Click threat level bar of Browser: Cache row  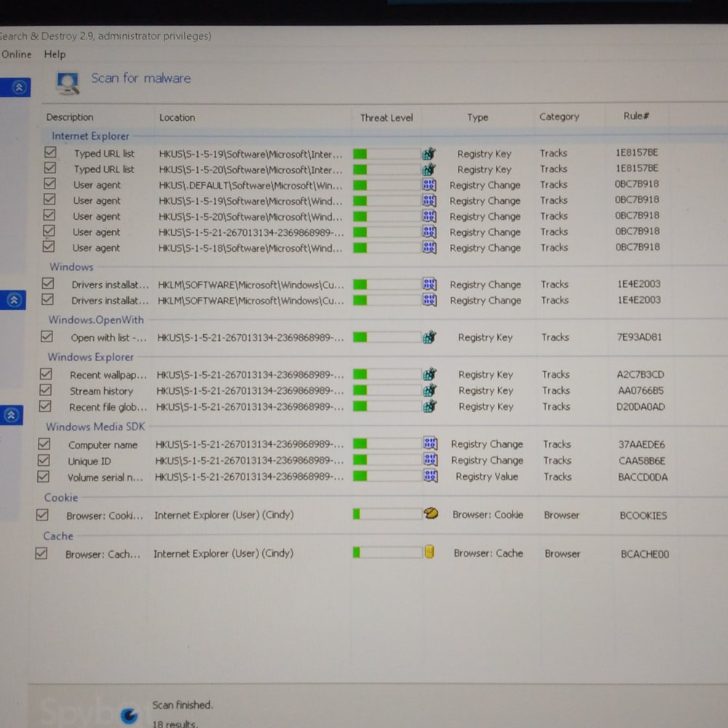pos(387,553)
